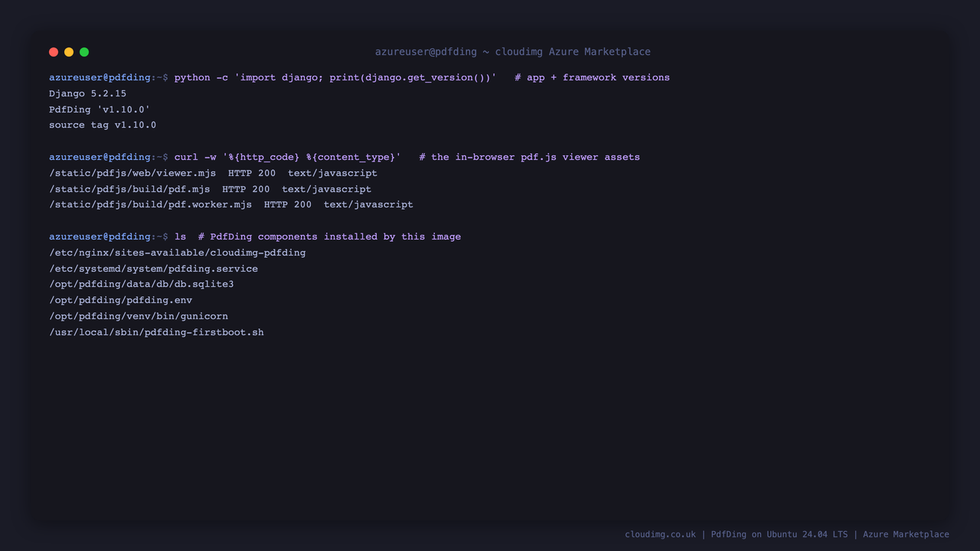The height and width of the screenshot is (551, 980).
Task: Select the /static/pdfjs/build/pdf.mjs output line
Action: coord(210,189)
